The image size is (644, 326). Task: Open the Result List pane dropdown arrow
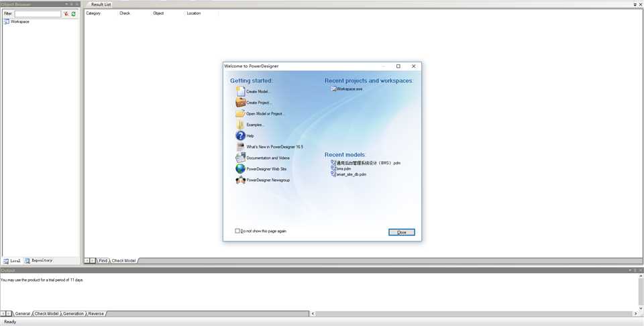[x=635, y=5]
